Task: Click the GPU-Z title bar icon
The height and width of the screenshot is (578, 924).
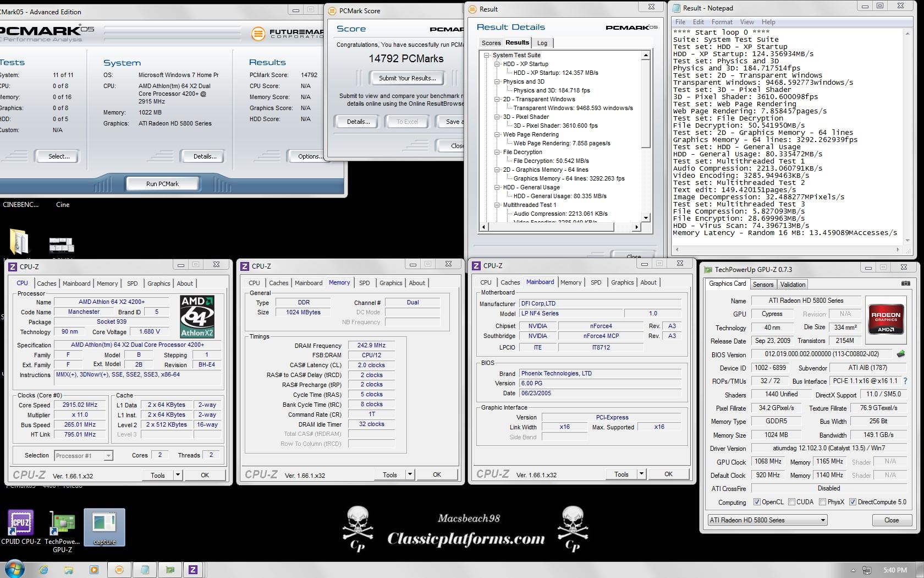Action: (x=708, y=269)
